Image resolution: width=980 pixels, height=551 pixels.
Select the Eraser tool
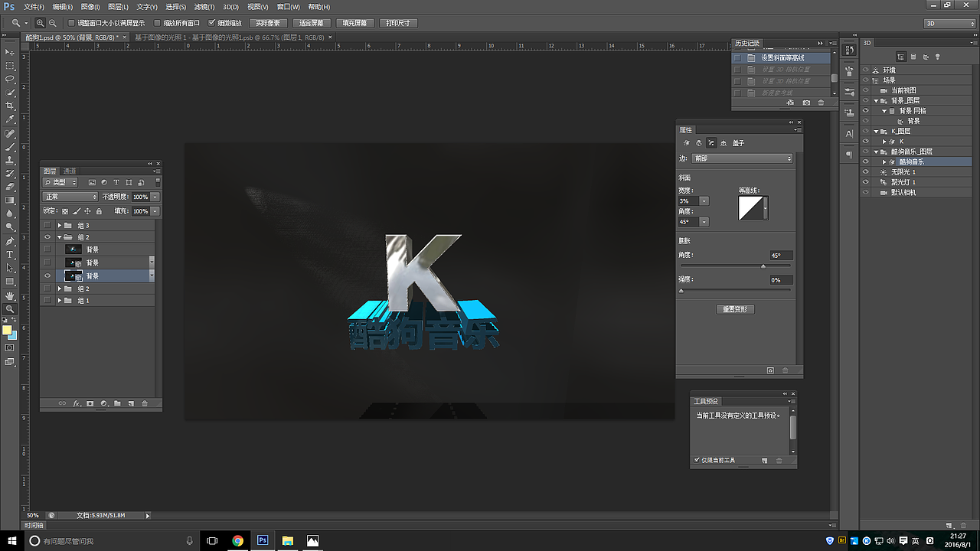[x=10, y=187]
